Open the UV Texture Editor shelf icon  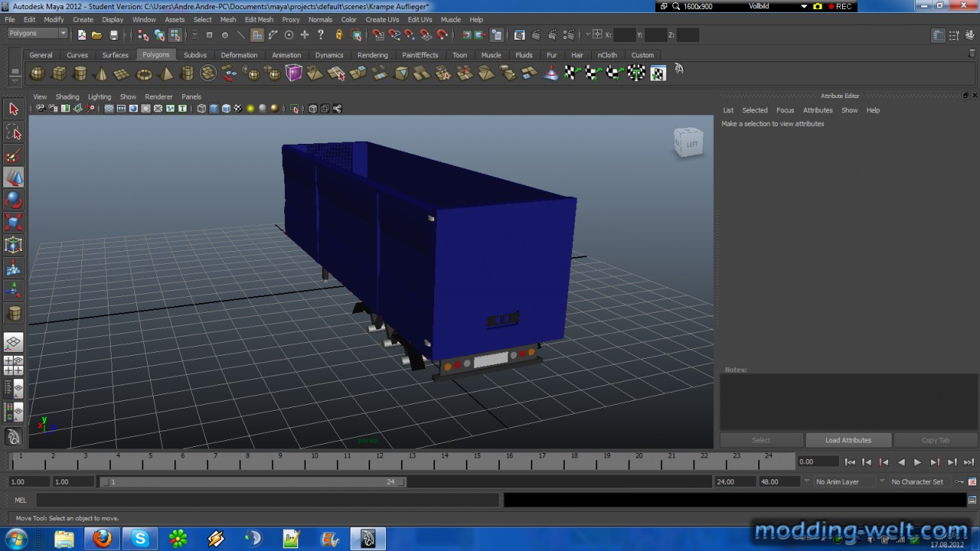tap(658, 73)
